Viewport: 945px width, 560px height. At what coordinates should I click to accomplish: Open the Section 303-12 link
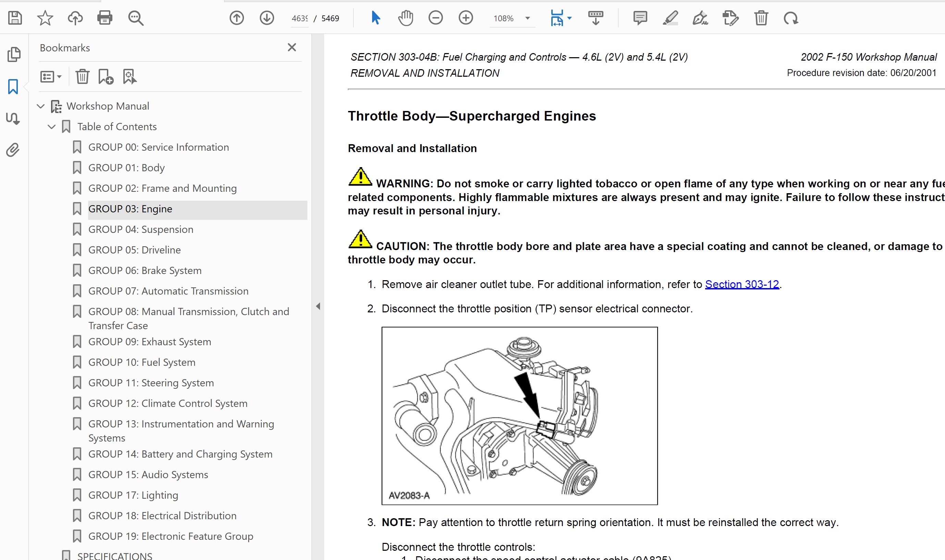[741, 284]
